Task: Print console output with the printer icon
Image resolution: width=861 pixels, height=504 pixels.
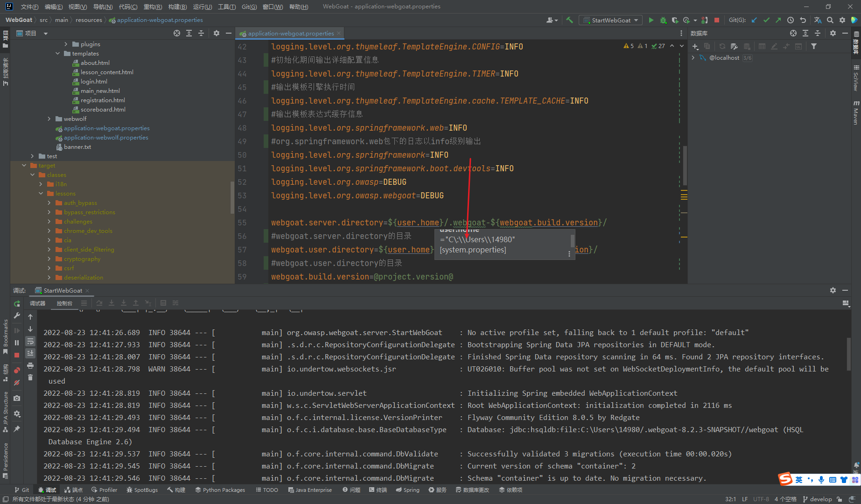Action: click(30, 365)
